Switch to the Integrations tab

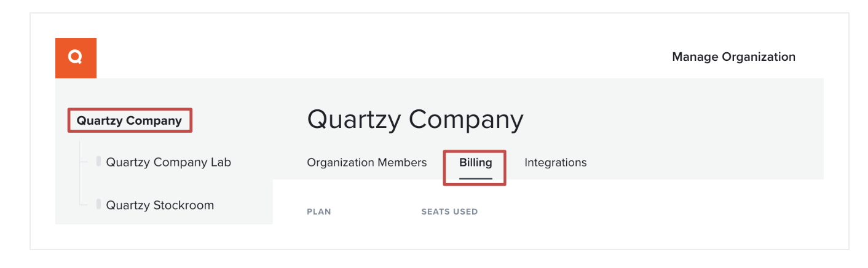tap(555, 163)
